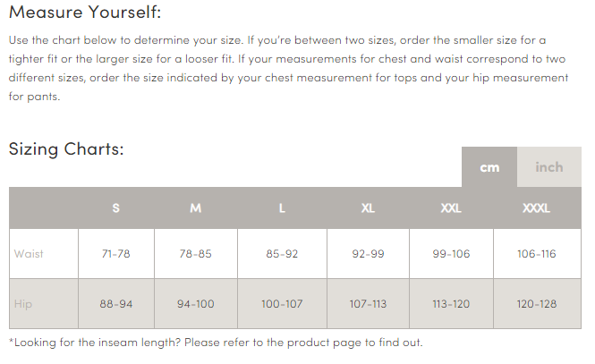Select the Hip row label

pyautogui.click(x=23, y=304)
